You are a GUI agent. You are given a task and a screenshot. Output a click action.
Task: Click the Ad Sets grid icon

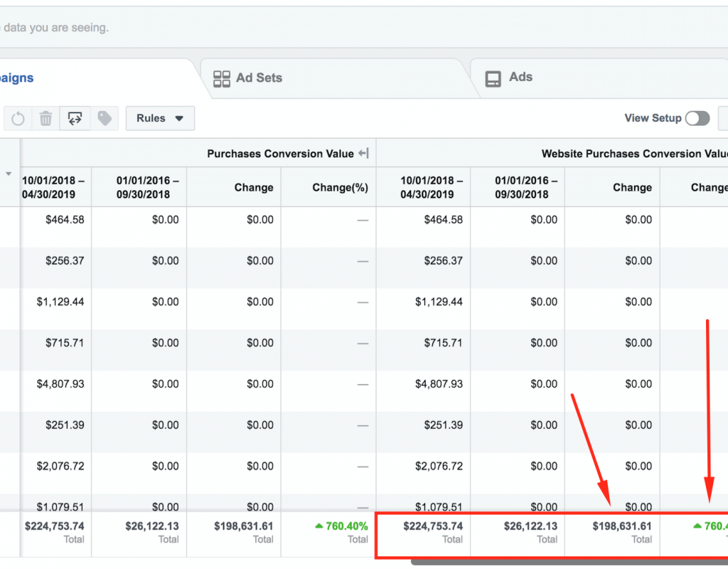[222, 78]
